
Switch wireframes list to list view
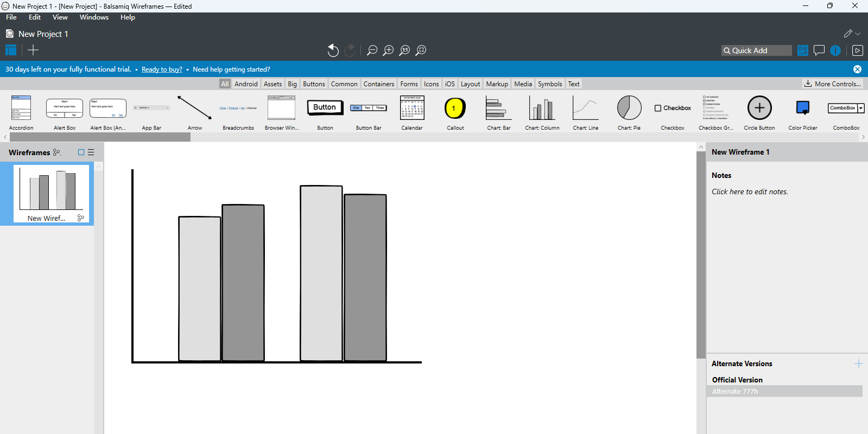click(91, 152)
